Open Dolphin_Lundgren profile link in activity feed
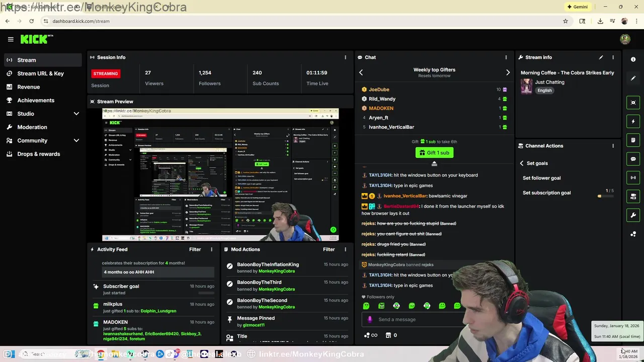The image size is (644, 362). click(x=158, y=311)
